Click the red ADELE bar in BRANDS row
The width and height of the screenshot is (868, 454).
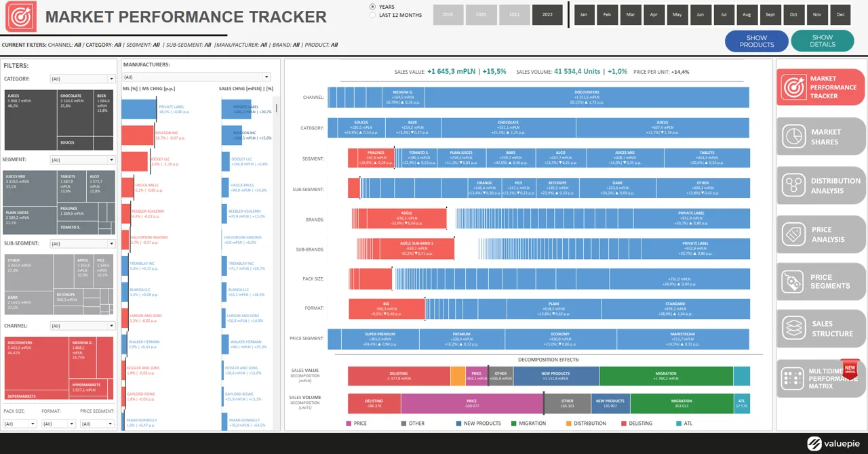pyautogui.click(x=407, y=219)
